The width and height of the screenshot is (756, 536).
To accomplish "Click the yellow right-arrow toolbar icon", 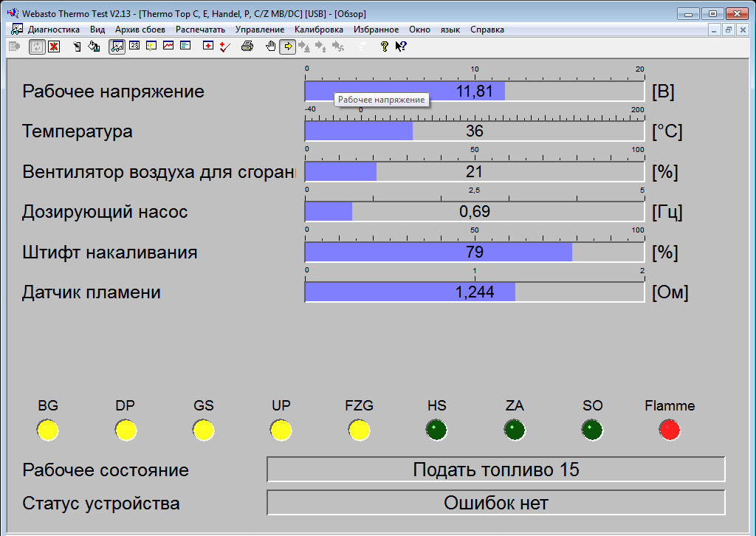I will click(x=288, y=47).
